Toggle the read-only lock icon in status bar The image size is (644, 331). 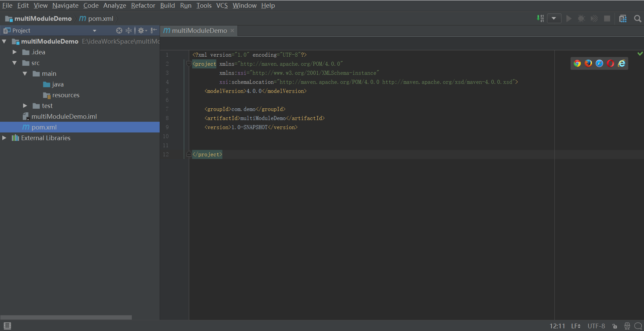614,326
